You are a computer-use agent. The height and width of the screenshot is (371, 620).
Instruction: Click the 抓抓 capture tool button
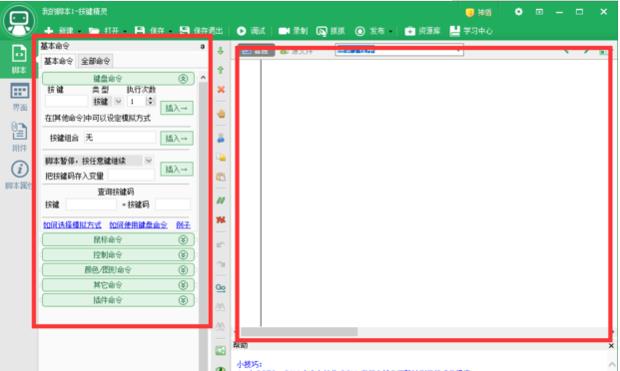[x=331, y=31]
